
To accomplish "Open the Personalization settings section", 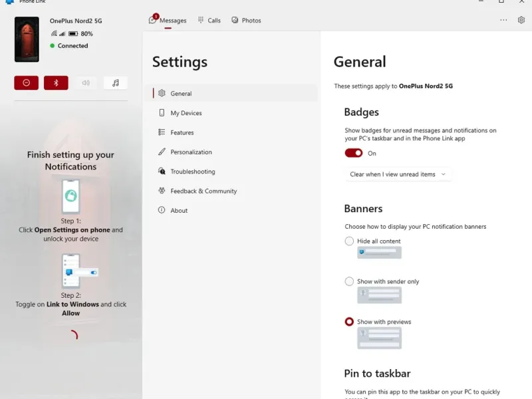I will click(x=231, y=152).
